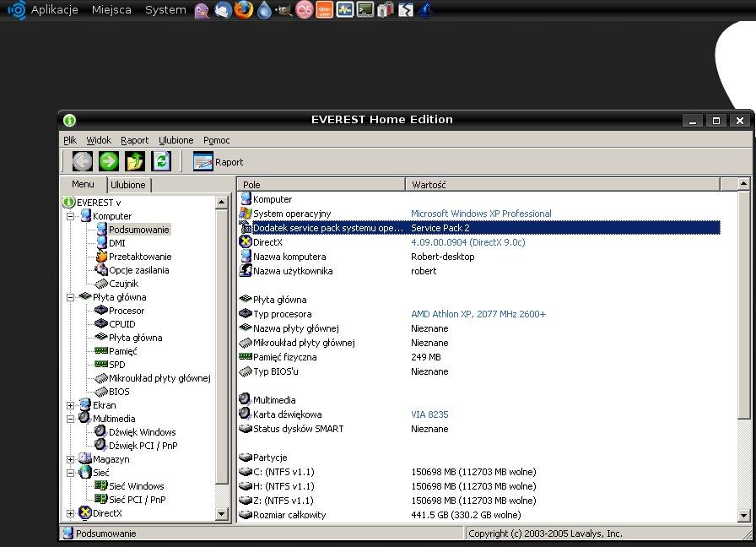The width and height of the screenshot is (756, 547).
Task: Expand the Ekran tree node
Action: coord(70,405)
